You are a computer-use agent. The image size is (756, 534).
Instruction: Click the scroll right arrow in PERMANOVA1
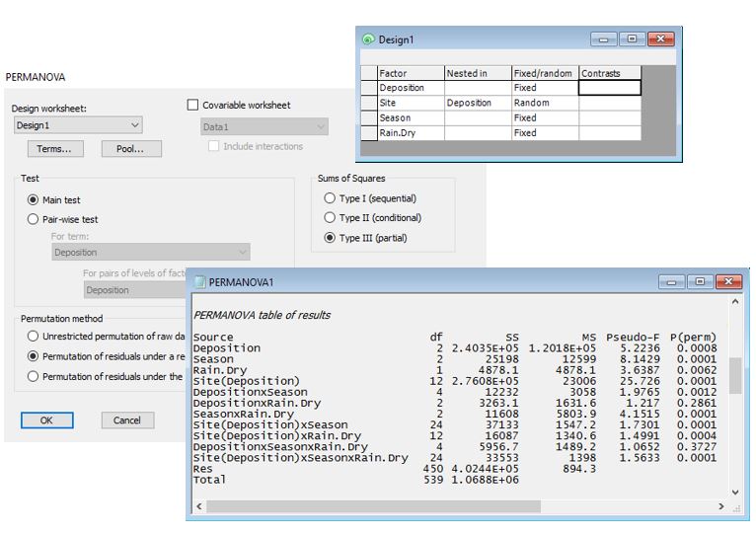721,506
